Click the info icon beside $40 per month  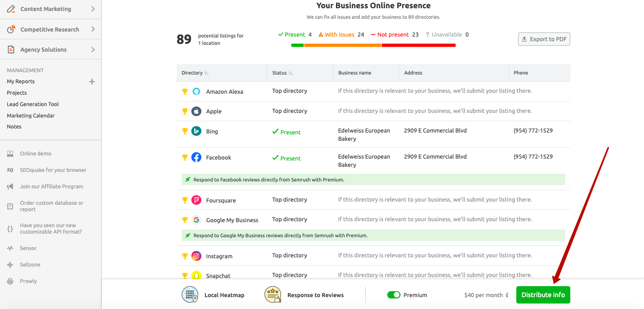[x=507, y=295]
